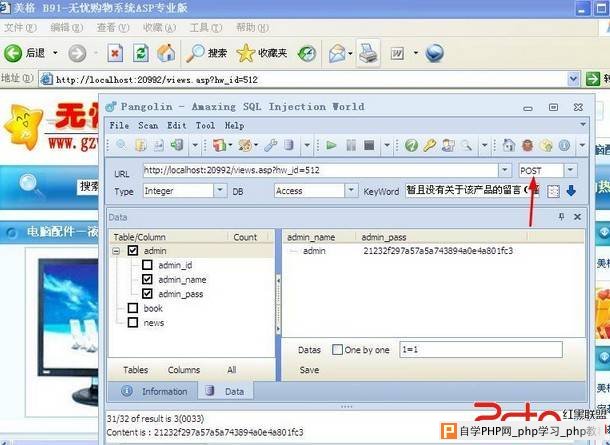Click the green Start scan play icon
Viewport: 610px width, 445px height.
[x=331, y=145]
